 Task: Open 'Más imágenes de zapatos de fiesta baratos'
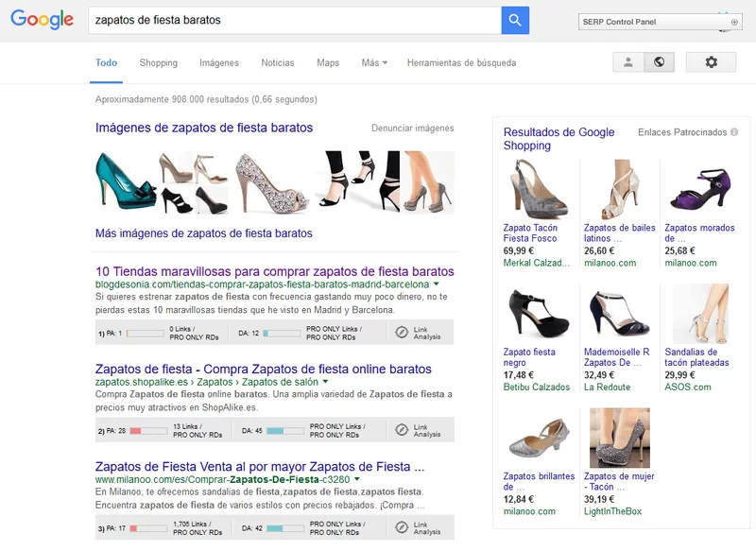click(x=203, y=233)
